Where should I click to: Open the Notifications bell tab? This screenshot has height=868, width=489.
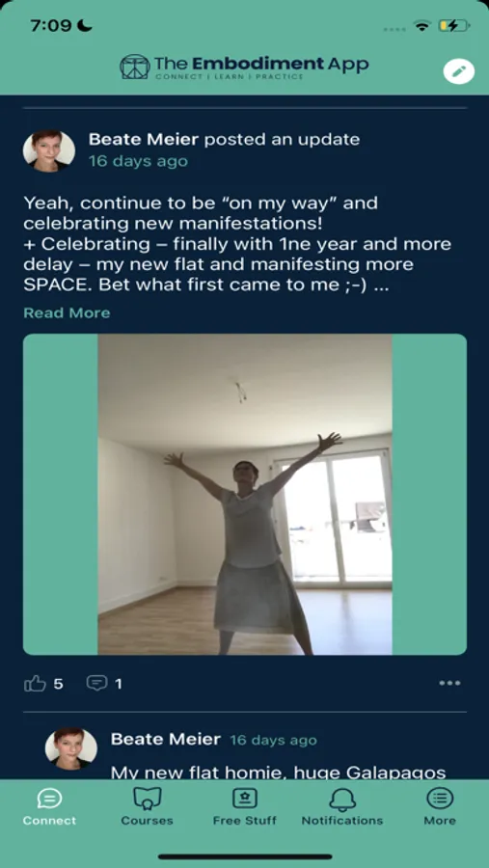pos(341,807)
